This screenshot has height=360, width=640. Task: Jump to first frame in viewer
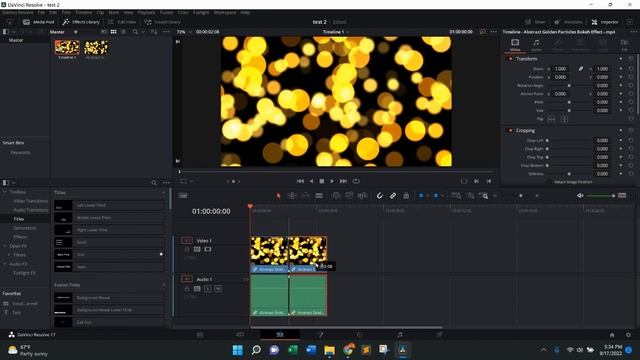300,181
